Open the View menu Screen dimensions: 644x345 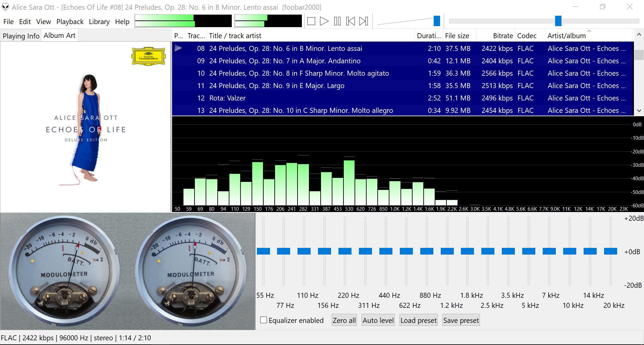tap(44, 22)
